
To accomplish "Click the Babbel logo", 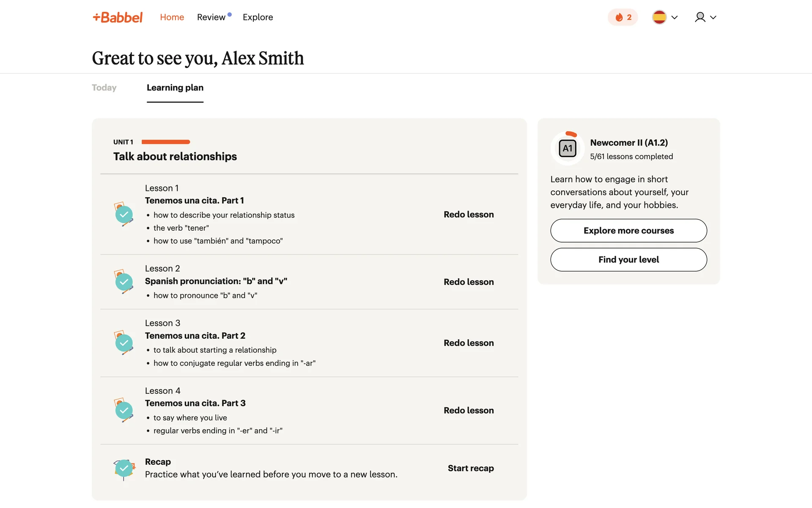I will tap(118, 17).
